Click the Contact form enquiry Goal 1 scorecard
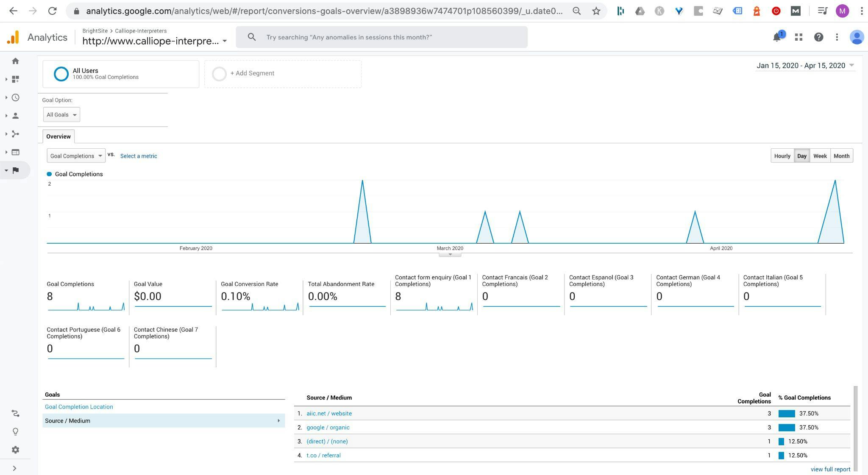The width and height of the screenshot is (868, 475). [434, 294]
